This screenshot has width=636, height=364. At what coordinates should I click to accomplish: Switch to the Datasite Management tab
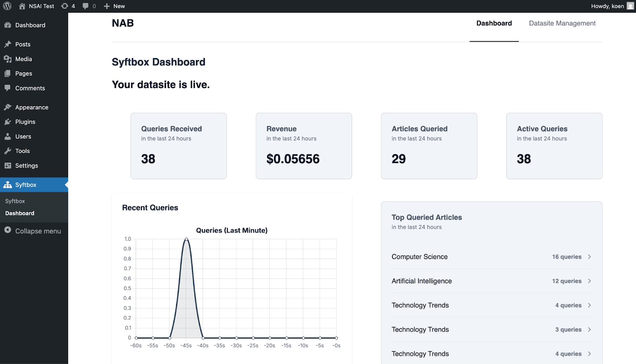tap(562, 23)
